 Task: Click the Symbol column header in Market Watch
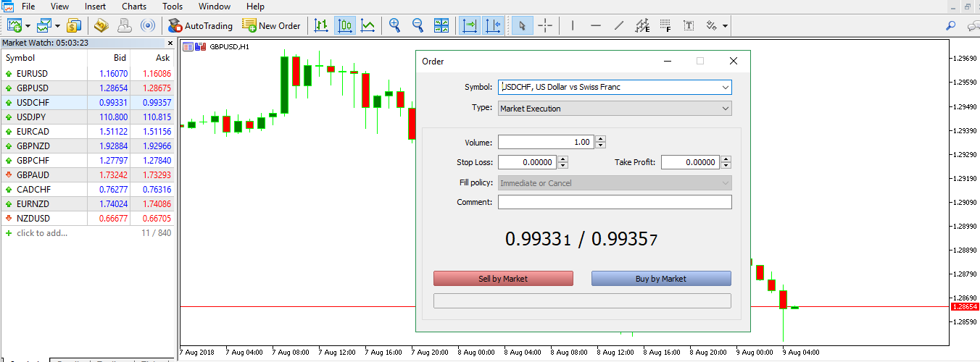coord(44,58)
